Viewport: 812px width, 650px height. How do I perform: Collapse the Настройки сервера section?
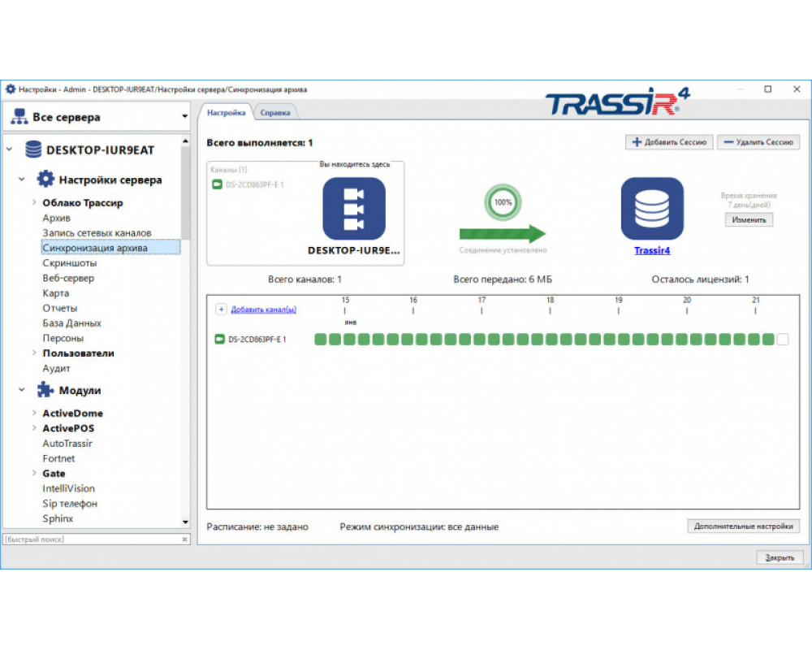click(22, 180)
